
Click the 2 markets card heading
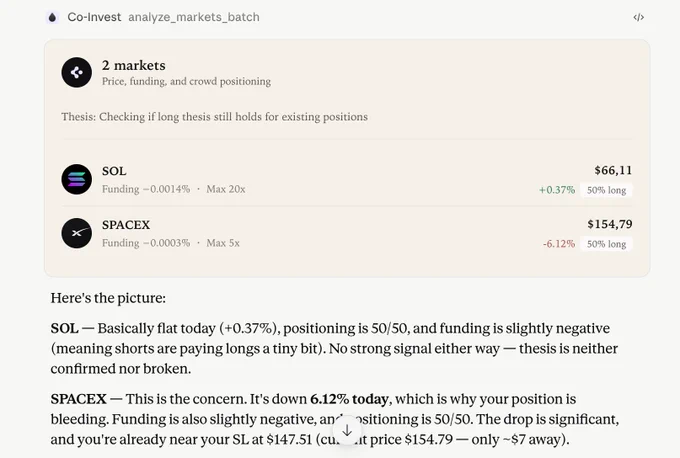[134, 65]
